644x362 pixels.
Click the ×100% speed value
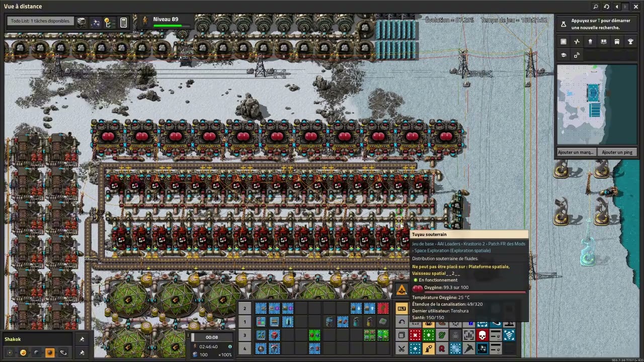click(x=225, y=354)
